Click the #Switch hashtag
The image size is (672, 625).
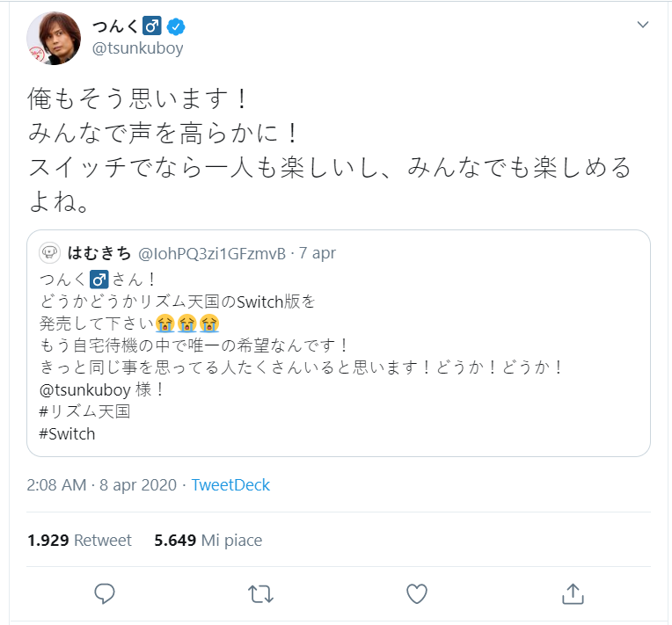68,433
